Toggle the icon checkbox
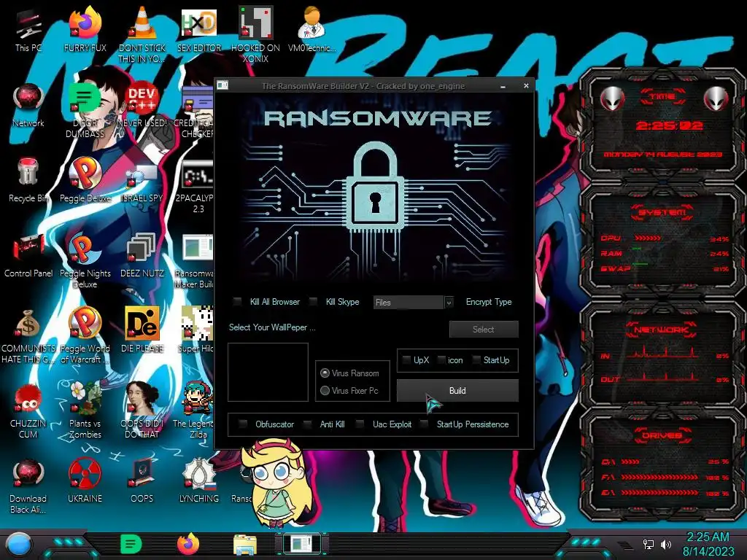The height and width of the screenshot is (560, 747). (441, 360)
